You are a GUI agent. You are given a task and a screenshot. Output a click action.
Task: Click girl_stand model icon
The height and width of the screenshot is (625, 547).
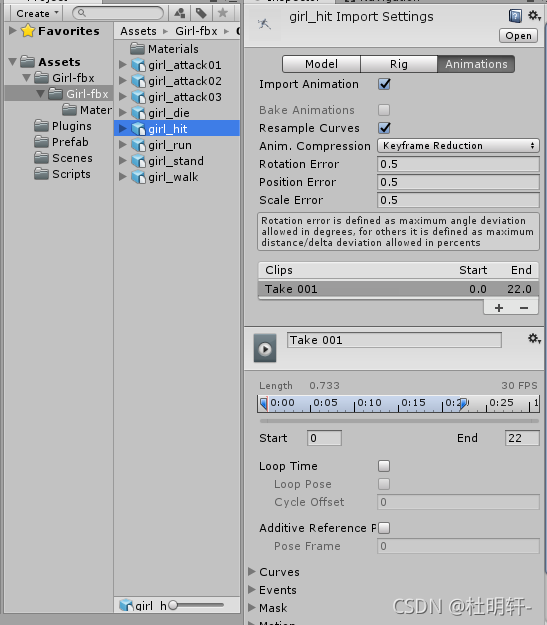(138, 161)
